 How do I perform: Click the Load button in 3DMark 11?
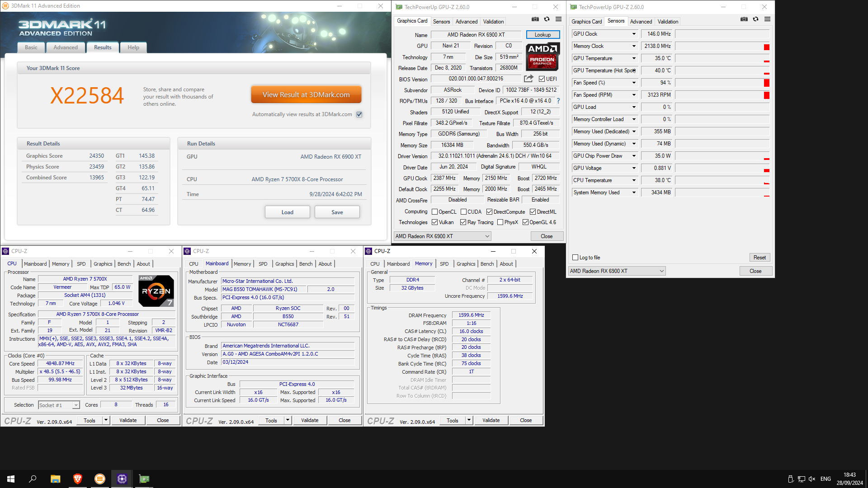click(x=288, y=212)
